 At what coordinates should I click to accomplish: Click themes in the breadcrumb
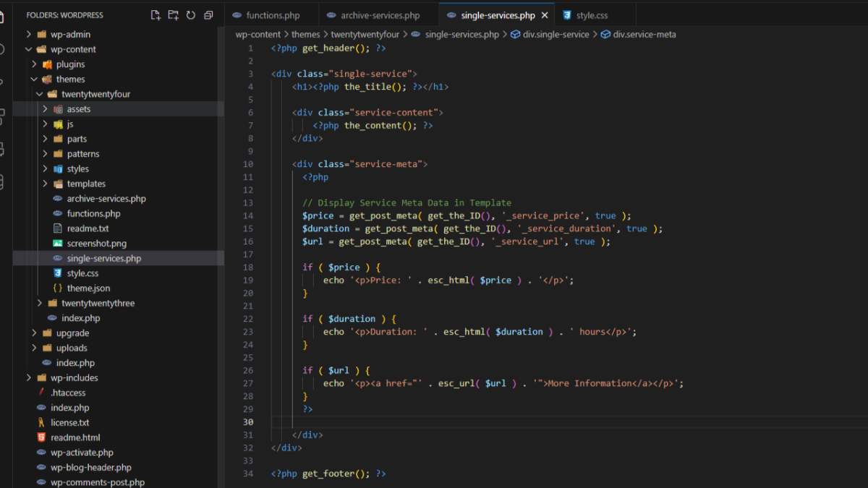tap(305, 34)
